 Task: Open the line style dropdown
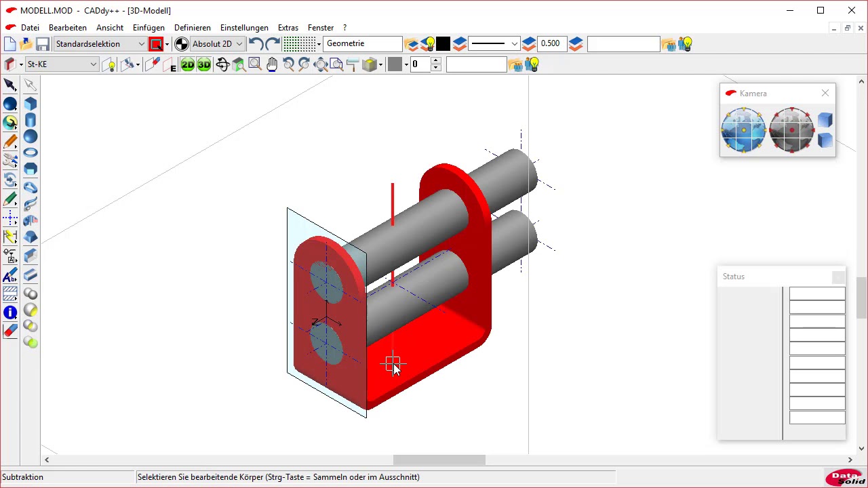pyautogui.click(x=494, y=44)
